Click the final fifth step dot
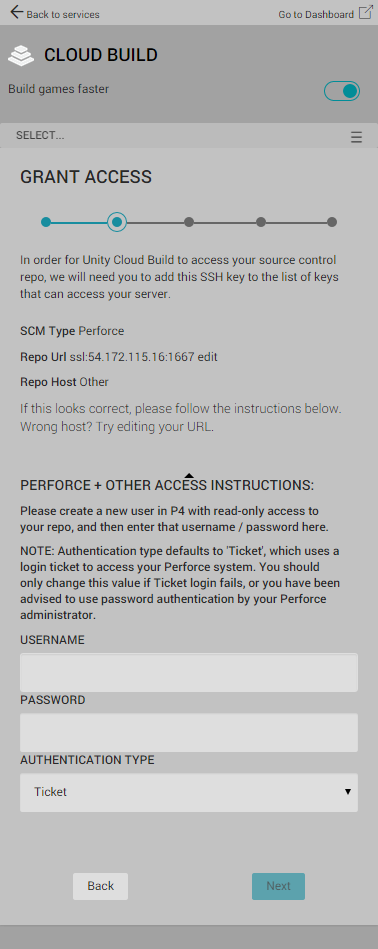The image size is (378, 949). point(332,222)
